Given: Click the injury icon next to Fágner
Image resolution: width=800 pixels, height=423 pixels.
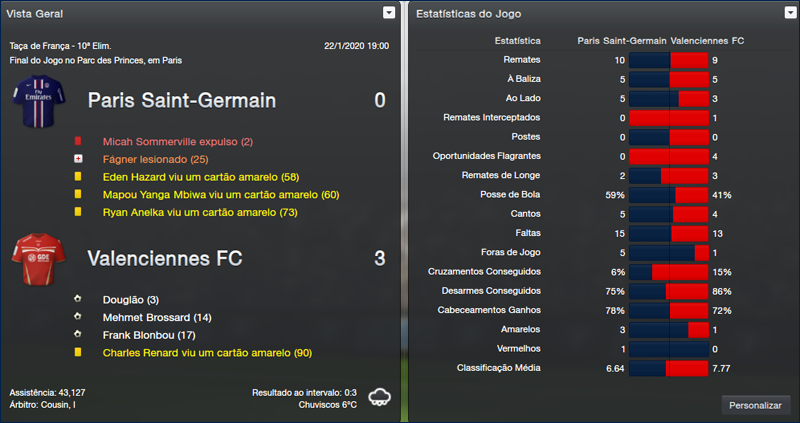Looking at the screenshot, I should [x=77, y=159].
